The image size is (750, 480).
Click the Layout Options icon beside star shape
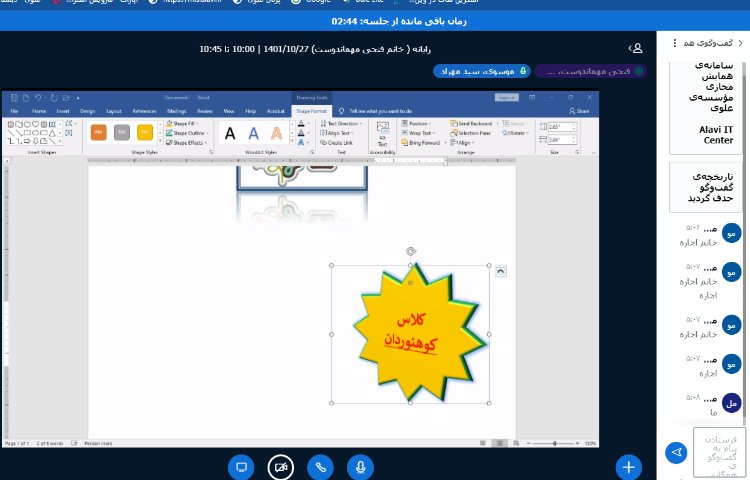500,272
